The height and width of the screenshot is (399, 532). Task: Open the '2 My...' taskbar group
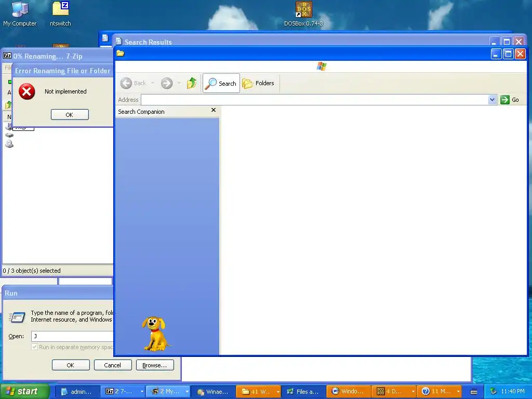click(x=168, y=392)
